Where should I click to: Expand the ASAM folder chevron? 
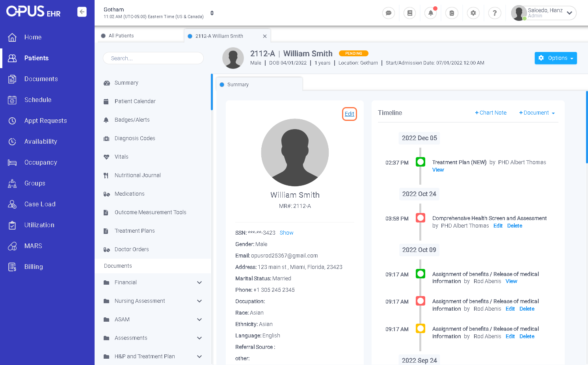pos(199,319)
